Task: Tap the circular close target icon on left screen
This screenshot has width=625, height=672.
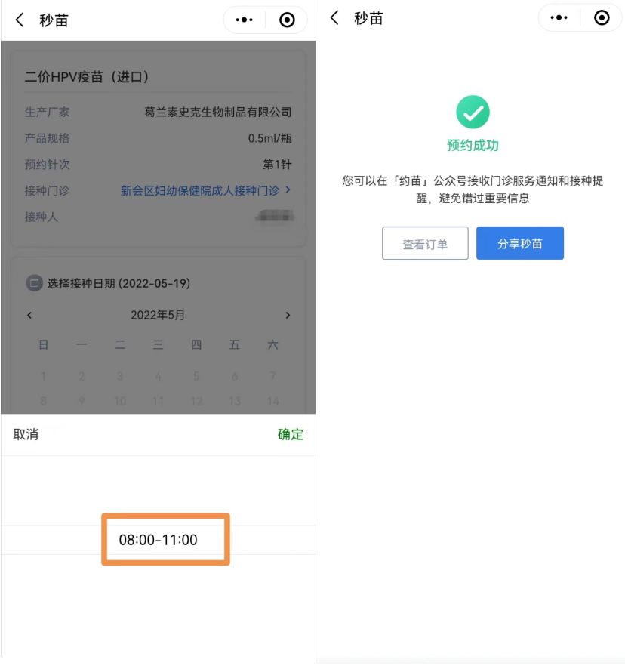Action: [x=287, y=20]
